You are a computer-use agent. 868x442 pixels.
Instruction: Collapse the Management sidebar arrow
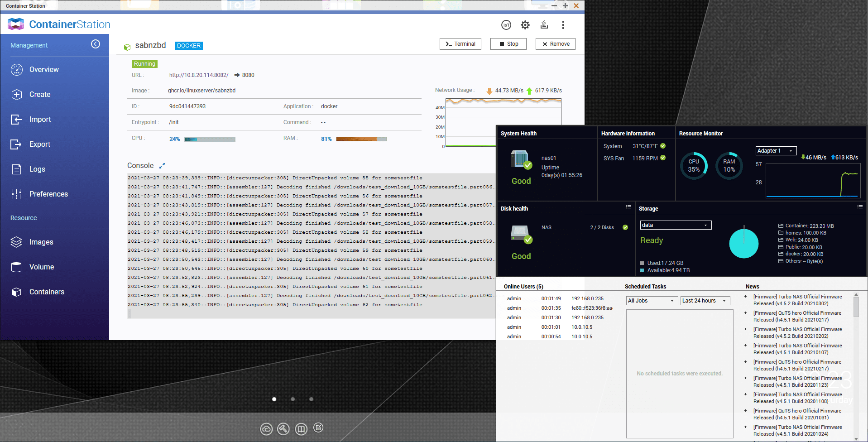click(x=96, y=44)
